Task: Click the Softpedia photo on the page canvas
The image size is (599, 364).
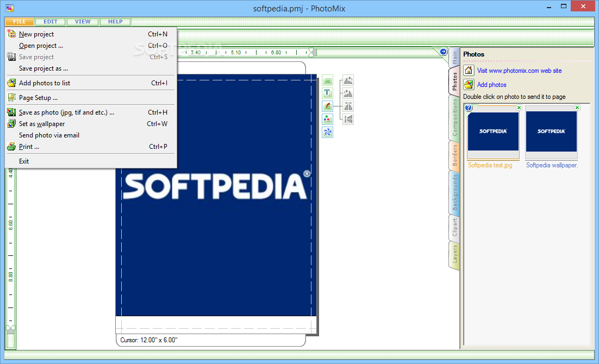Action: [x=216, y=195]
